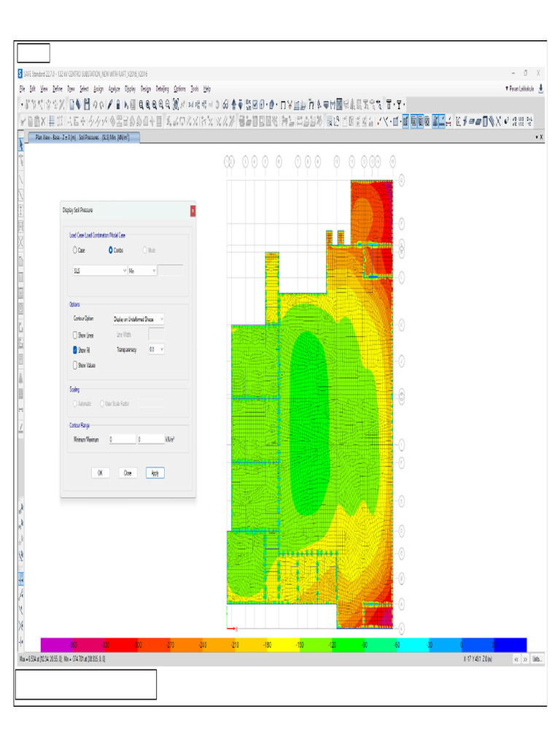Open the Contour Option dropdown
This screenshot has height=747, width=560.
click(x=139, y=319)
